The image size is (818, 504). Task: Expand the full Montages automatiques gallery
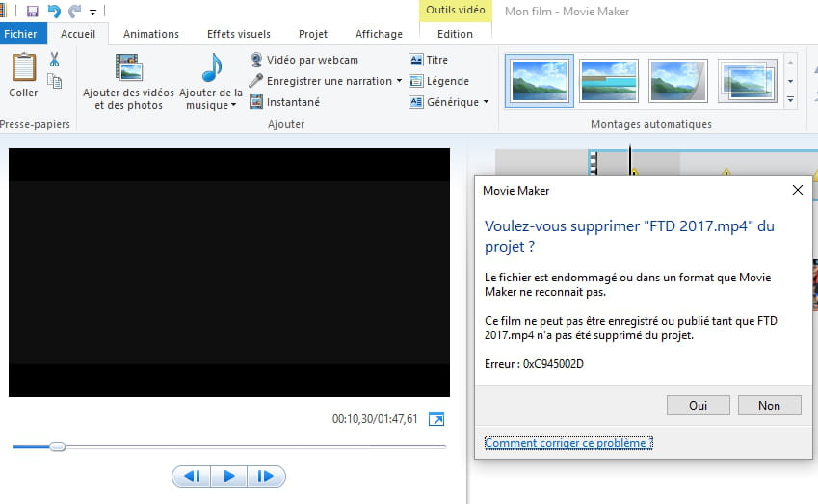click(790, 99)
